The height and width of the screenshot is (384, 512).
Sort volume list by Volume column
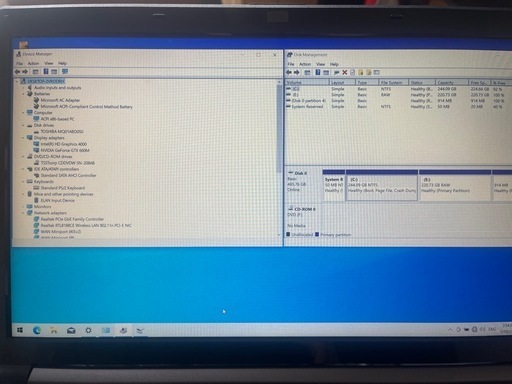(x=307, y=82)
